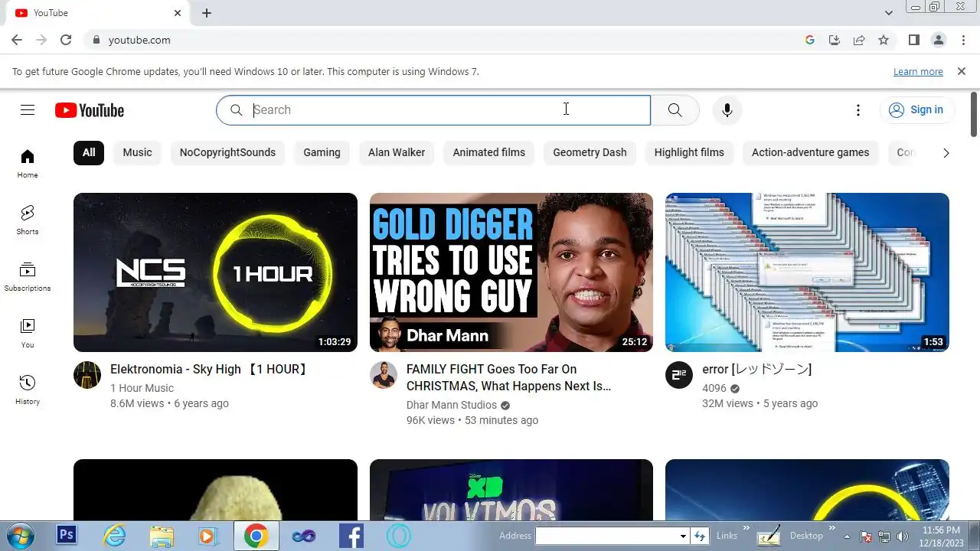The image size is (980, 551).
Task: Click the install YouTube app icon
Action: click(x=835, y=40)
